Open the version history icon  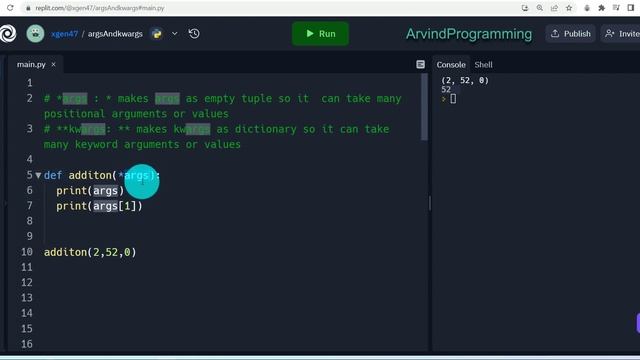coord(194,34)
